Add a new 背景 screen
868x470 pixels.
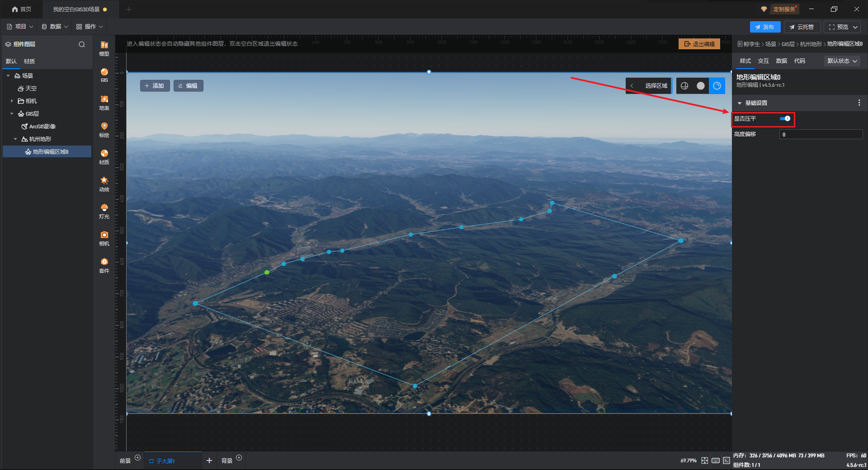click(x=239, y=458)
